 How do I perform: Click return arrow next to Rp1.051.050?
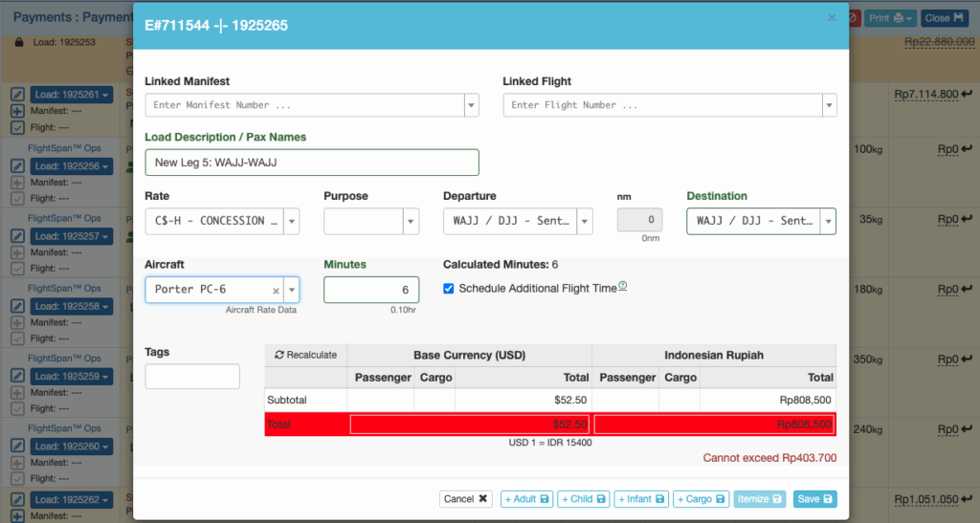(x=968, y=499)
